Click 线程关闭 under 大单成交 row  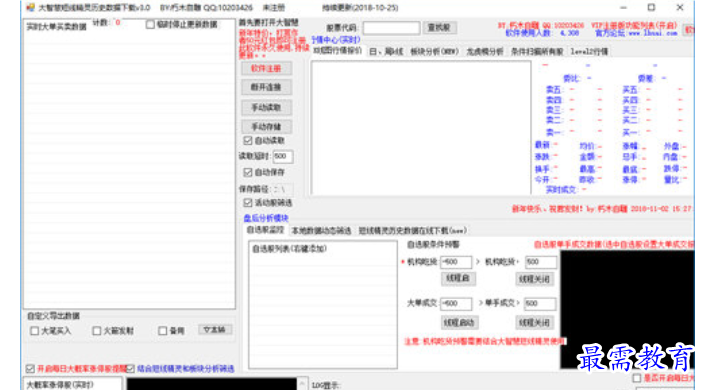tap(534, 322)
